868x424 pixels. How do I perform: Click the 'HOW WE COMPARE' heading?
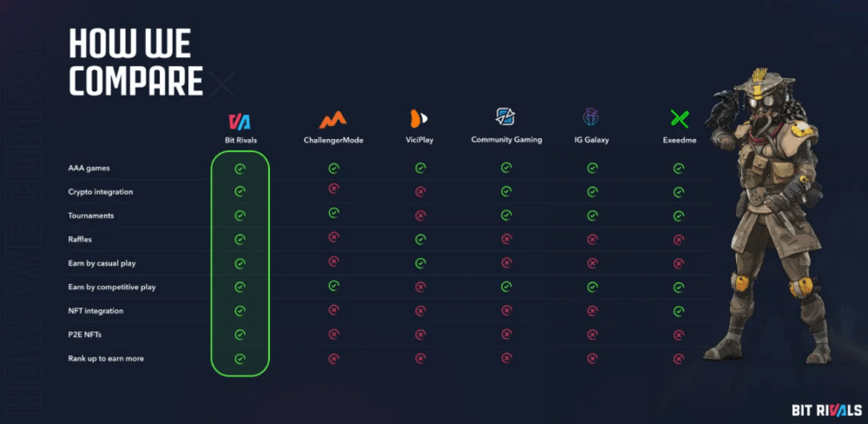click(x=135, y=61)
